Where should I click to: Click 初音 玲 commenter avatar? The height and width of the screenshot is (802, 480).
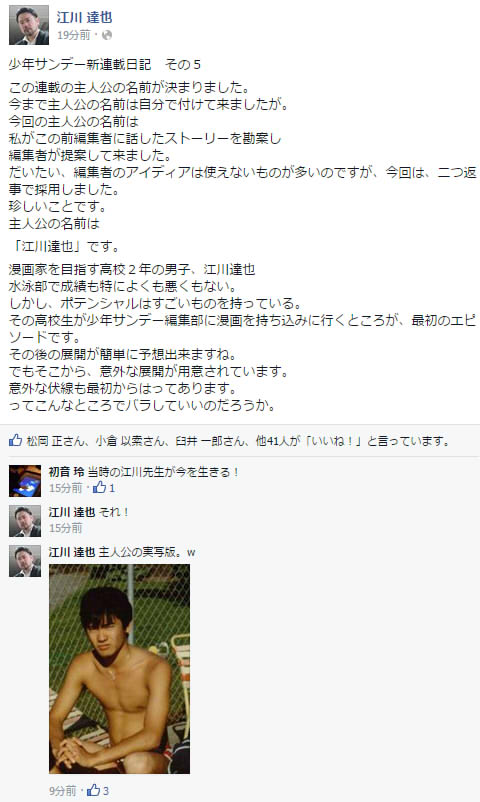point(25,481)
